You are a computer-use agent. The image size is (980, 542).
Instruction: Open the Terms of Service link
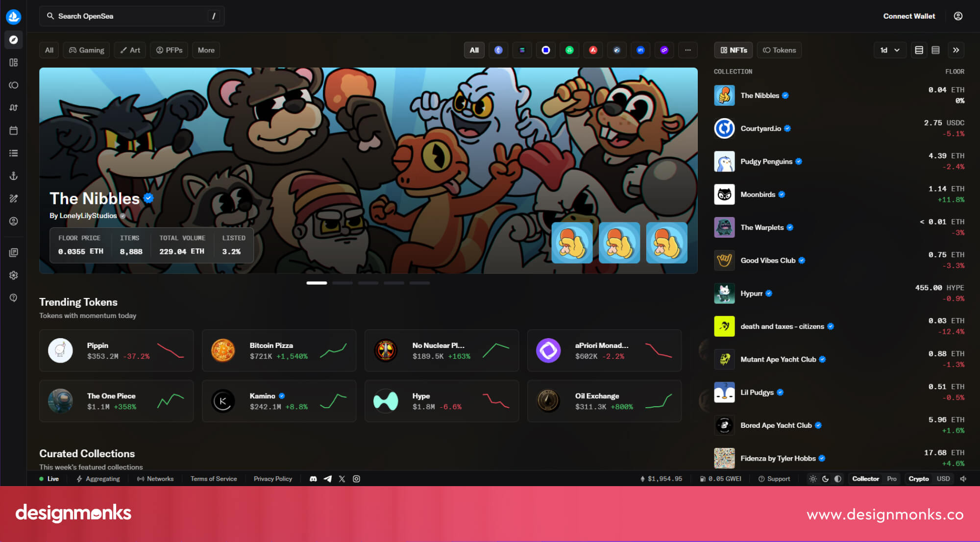(214, 479)
